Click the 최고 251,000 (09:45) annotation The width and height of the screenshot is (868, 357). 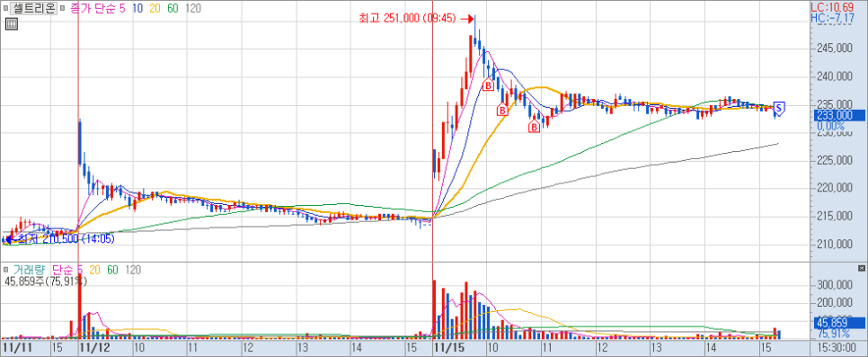[407, 19]
